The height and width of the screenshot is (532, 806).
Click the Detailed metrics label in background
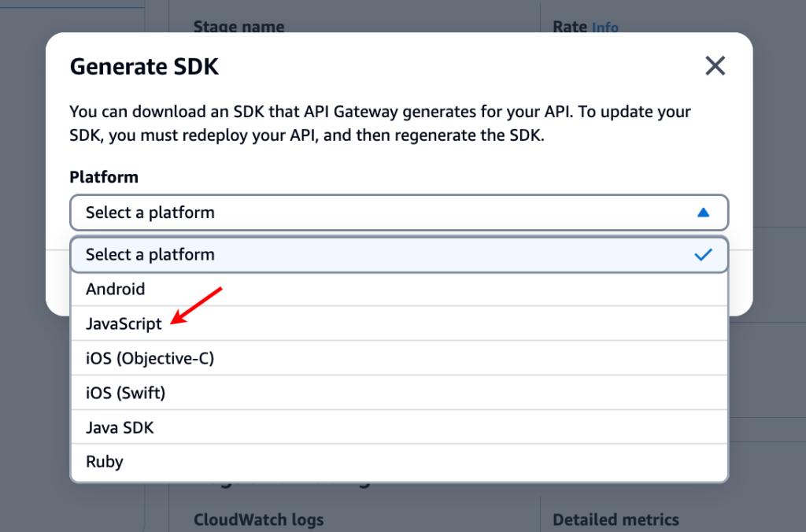point(616,519)
